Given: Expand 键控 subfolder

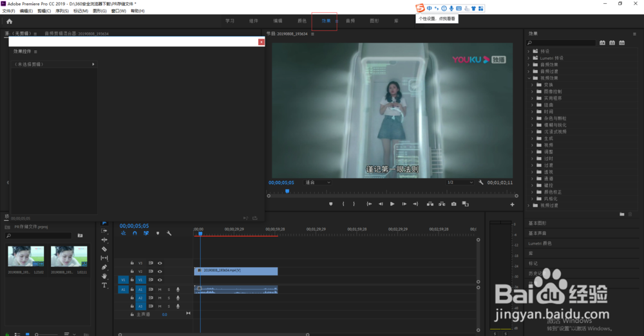Looking at the screenshot, I should tap(533, 185).
